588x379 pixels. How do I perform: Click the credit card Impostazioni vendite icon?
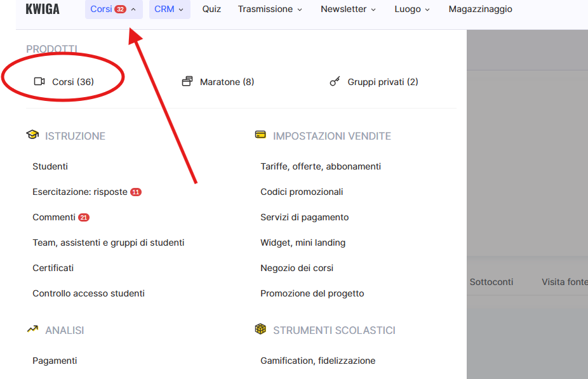tap(260, 136)
